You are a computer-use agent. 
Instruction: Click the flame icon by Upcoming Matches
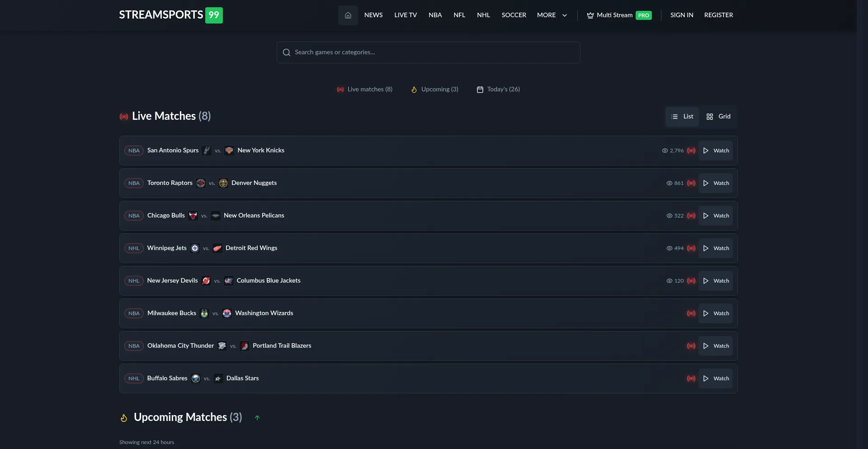pyautogui.click(x=124, y=418)
